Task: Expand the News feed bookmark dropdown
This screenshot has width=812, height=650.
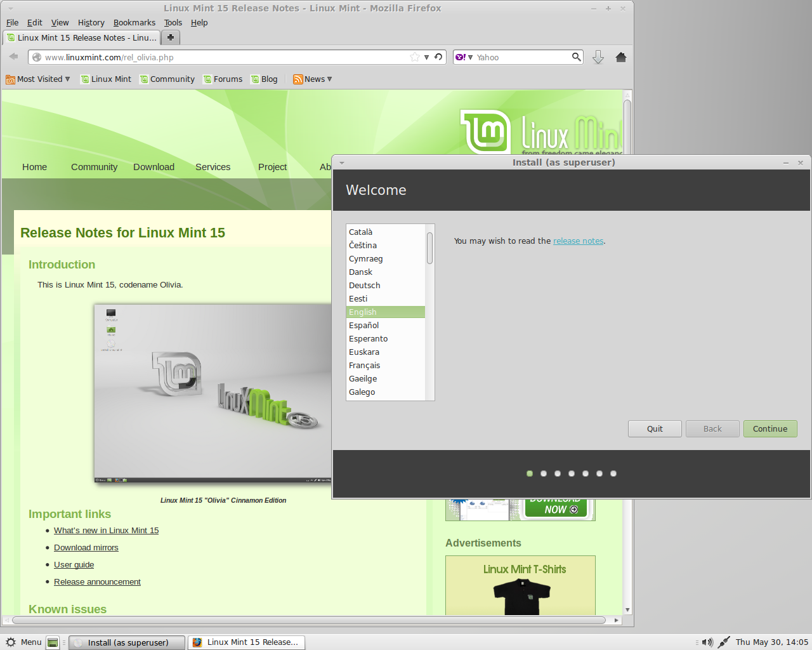Action: tap(312, 79)
